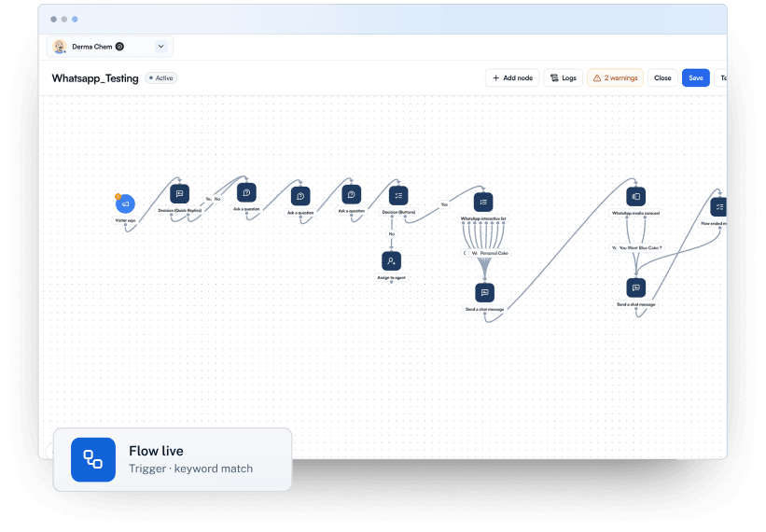766x532 pixels.
Task: Click the Yes label leading to interactive list
Action: (444, 204)
